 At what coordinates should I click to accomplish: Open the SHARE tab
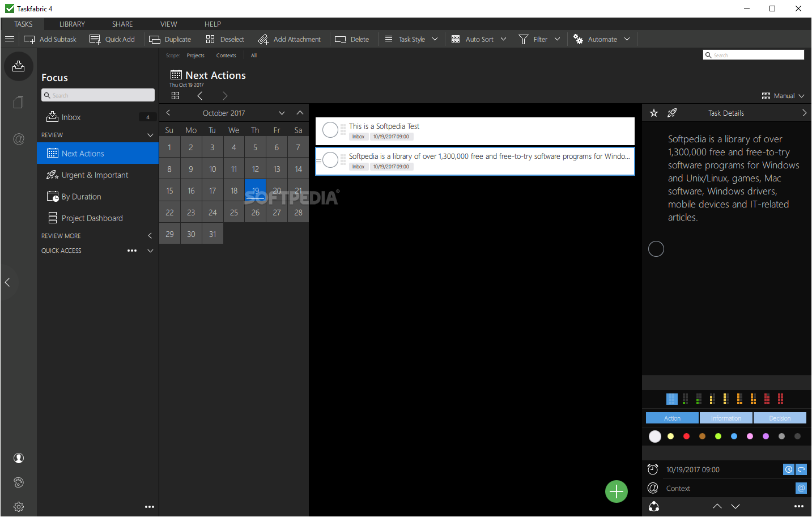click(x=122, y=24)
